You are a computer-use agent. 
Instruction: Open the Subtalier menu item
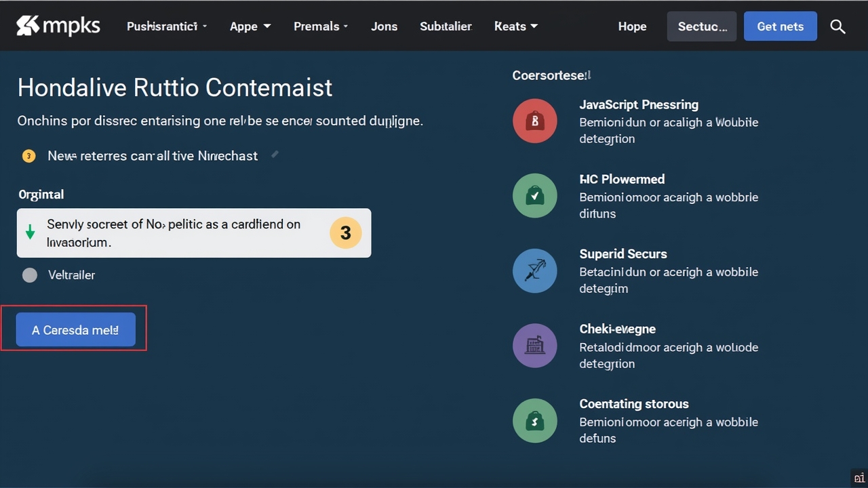[446, 26]
